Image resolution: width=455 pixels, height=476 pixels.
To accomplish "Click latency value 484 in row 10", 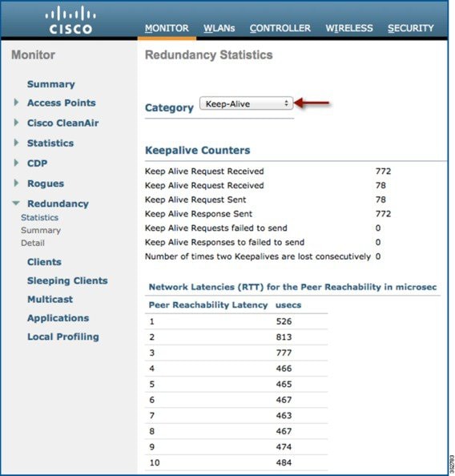I will point(284,462).
